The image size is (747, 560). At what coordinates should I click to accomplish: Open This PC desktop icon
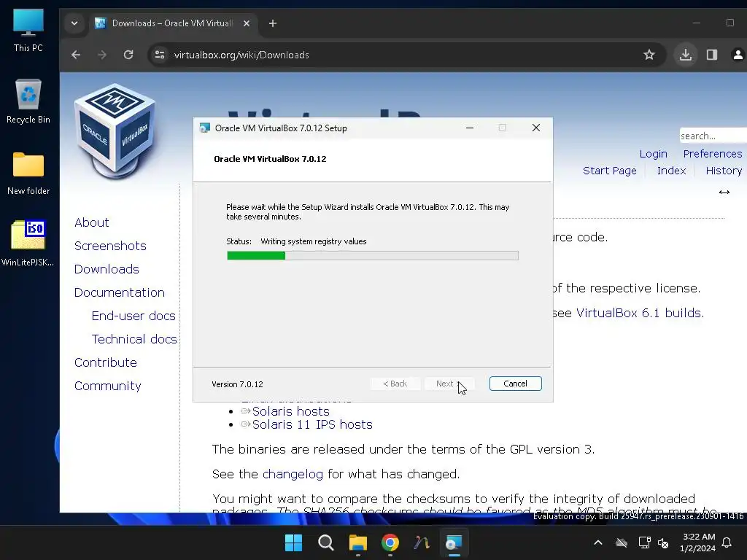point(28,31)
